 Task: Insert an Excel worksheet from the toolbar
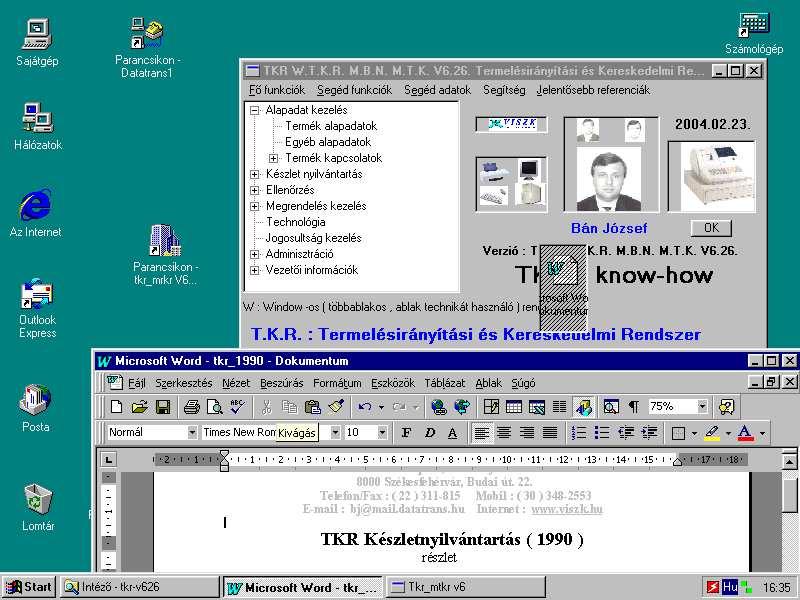(537, 407)
